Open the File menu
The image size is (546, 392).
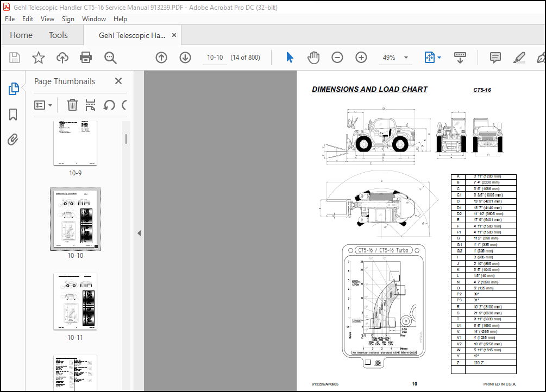10,19
